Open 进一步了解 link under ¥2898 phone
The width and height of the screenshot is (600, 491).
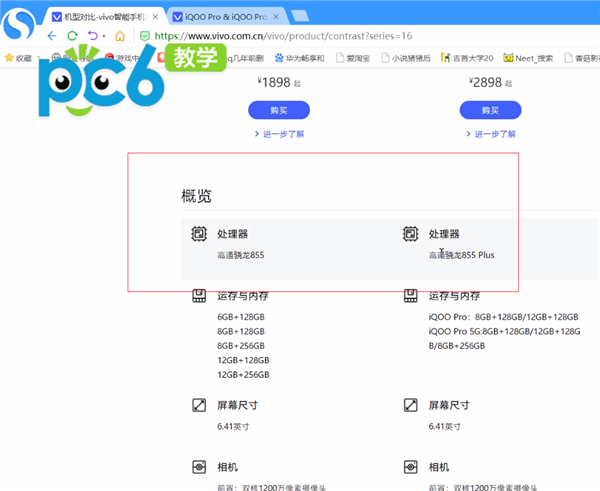pyautogui.click(x=491, y=134)
